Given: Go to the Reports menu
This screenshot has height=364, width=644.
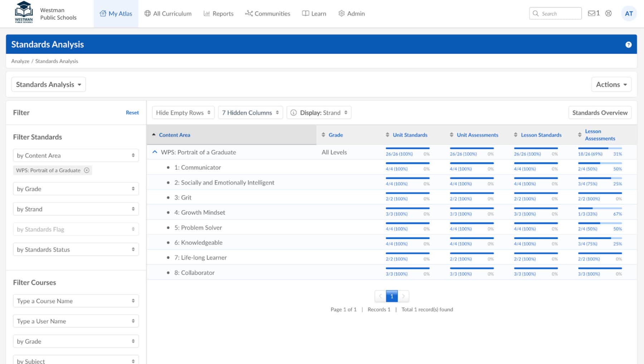Looking at the screenshot, I should click(219, 14).
